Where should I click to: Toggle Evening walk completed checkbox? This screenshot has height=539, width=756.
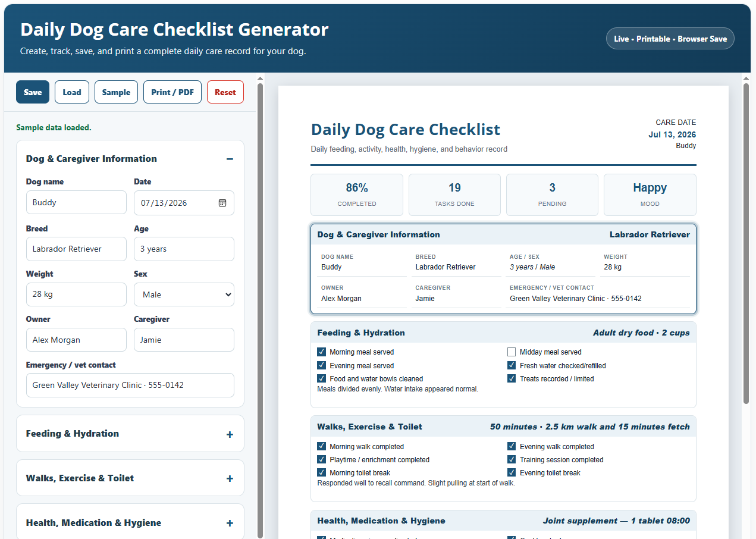[512, 446]
